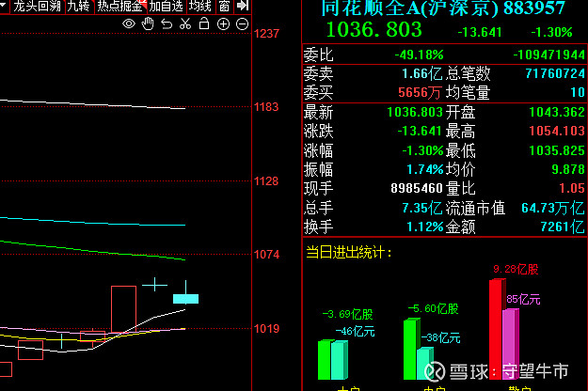Click the 开盘 value 1043.362
The height and width of the screenshot is (391, 588).
(557, 112)
